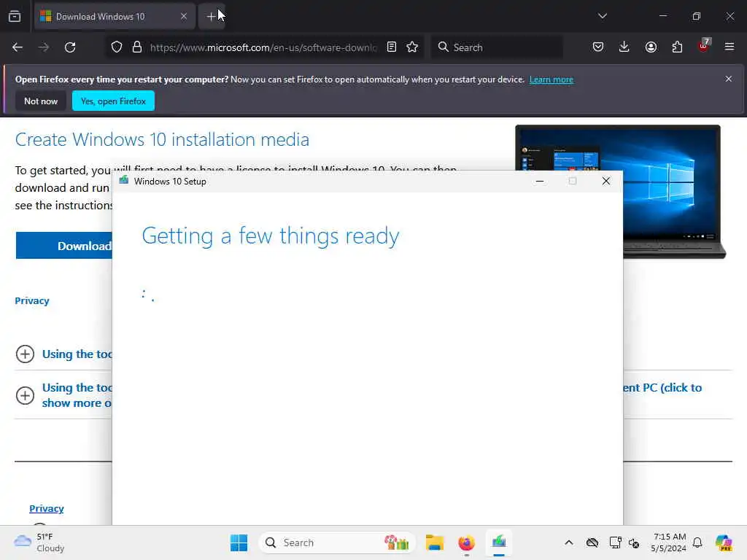Screen dimensions: 747x560
Task: Expand first 'Using the tool' plus section
Action: click(x=25, y=354)
